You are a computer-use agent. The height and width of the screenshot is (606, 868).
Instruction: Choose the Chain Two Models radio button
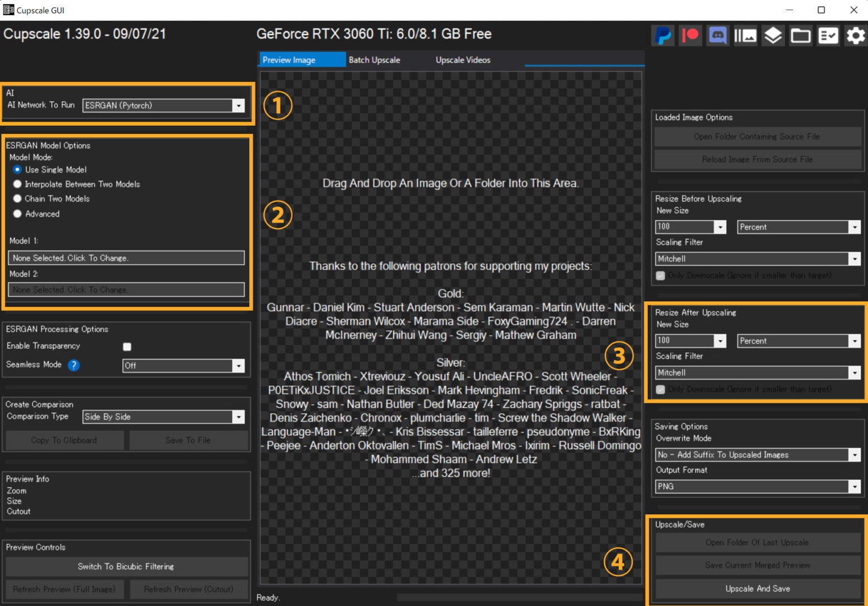tap(18, 199)
